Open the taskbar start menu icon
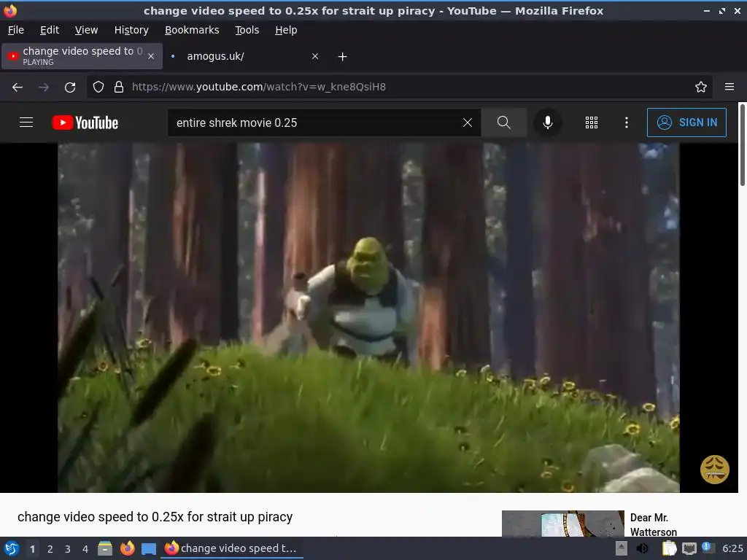 click(12, 548)
